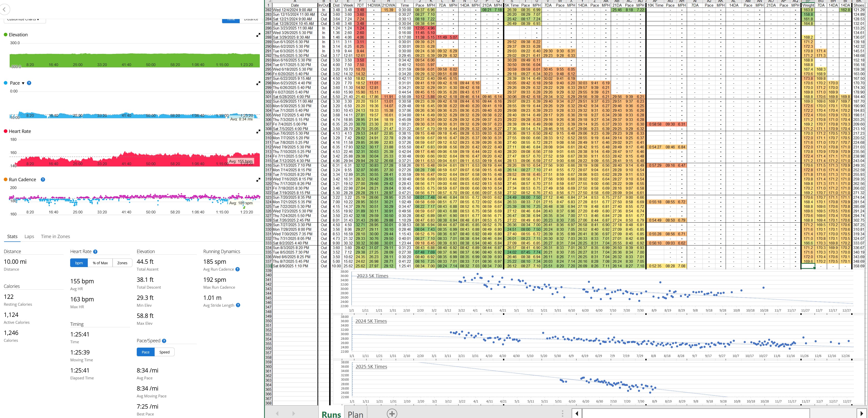Image resolution: width=868 pixels, height=418 pixels.
Task: Click the orange Run Cadence legend dot
Action: click(x=5, y=180)
